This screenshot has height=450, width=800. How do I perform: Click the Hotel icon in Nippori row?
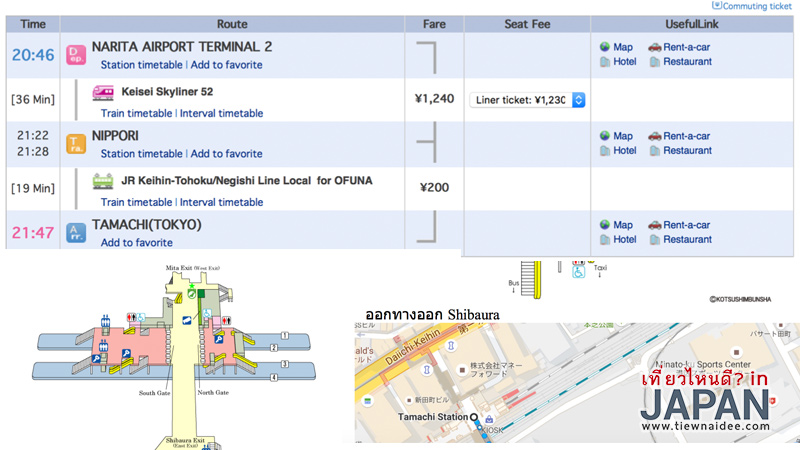click(x=605, y=151)
